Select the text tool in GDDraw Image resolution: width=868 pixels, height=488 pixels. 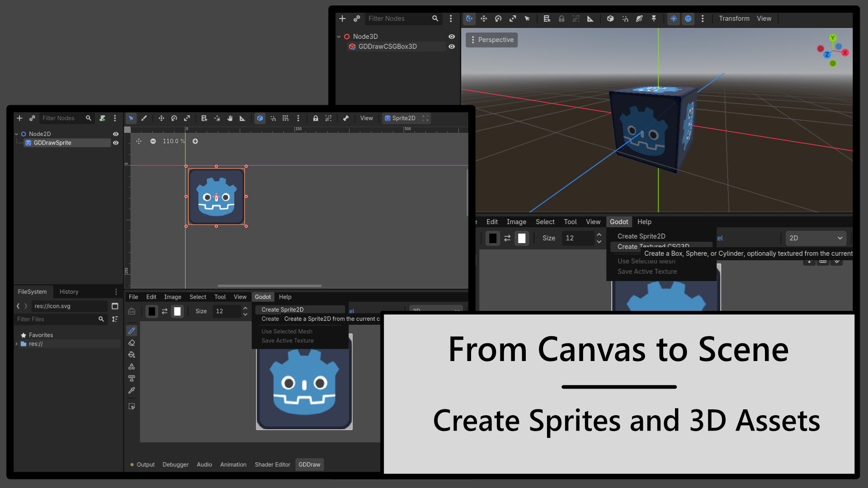tap(132, 378)
